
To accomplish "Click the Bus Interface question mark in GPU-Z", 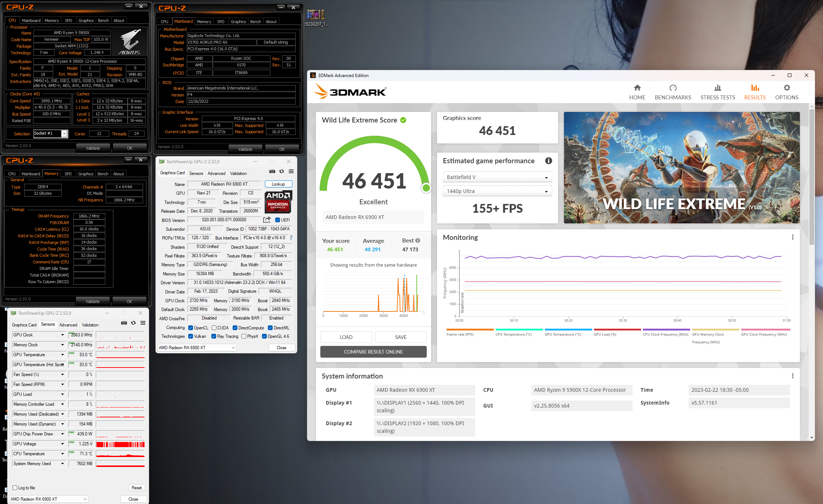I will click(x=291, y=238).
